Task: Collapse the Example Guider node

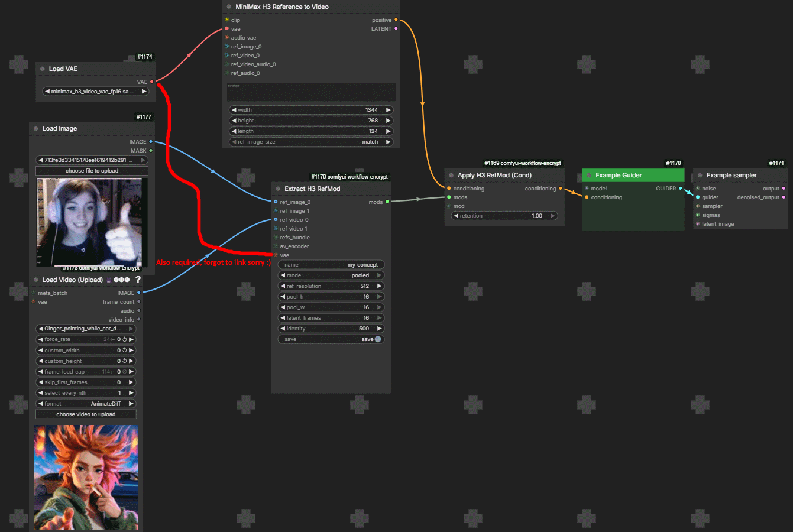Action: tap(589, 176)
